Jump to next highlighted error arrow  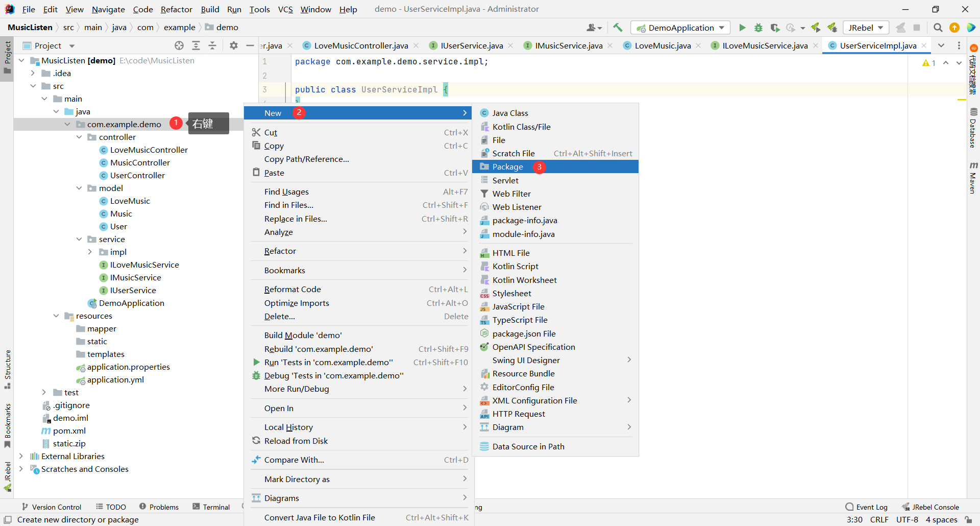pyautogui.click(x=959, y=63)
